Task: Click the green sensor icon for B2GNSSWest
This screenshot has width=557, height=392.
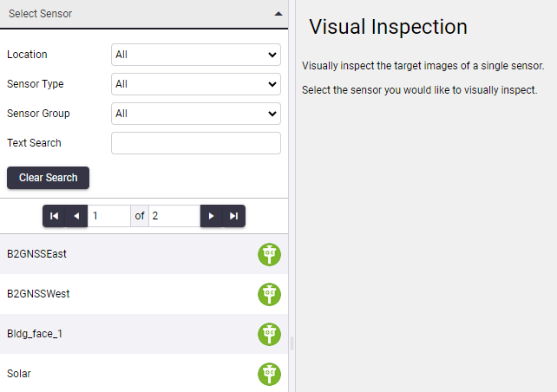Action: [x=269, y=294]
